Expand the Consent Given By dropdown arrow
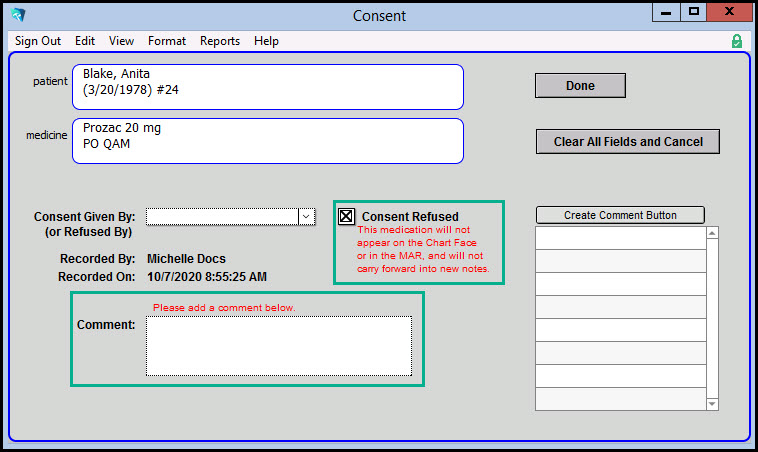Image resolution: width=758 pixels, height=452 pixels. coord(306,216)
